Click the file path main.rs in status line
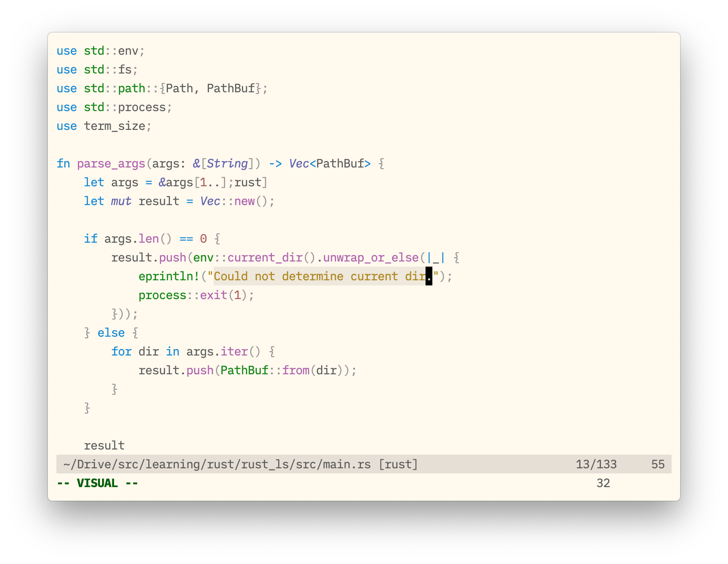Viewport: 728px width, 564px height. coord(217,464)
